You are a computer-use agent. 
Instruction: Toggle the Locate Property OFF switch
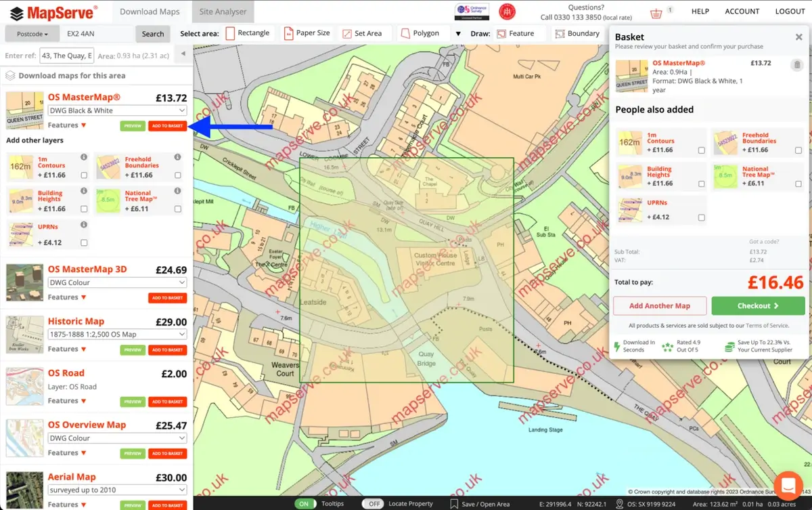click(x=373, y=504)
